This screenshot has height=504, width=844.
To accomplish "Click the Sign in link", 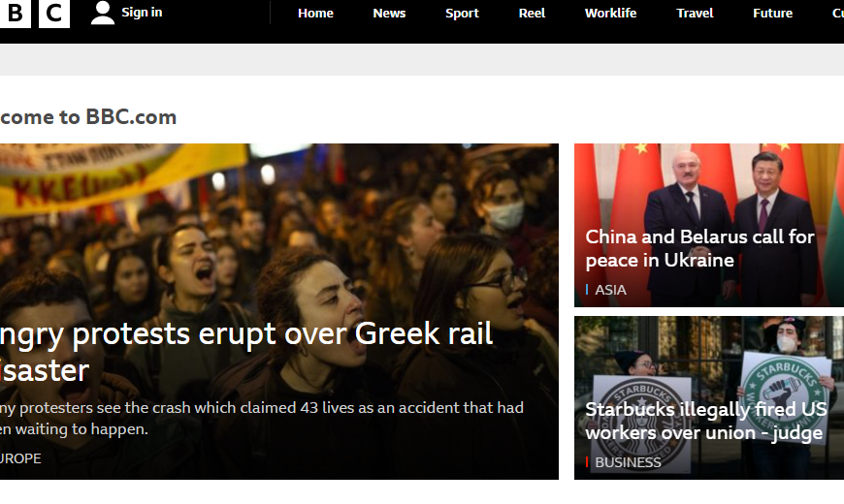I will tap(142, 13).
